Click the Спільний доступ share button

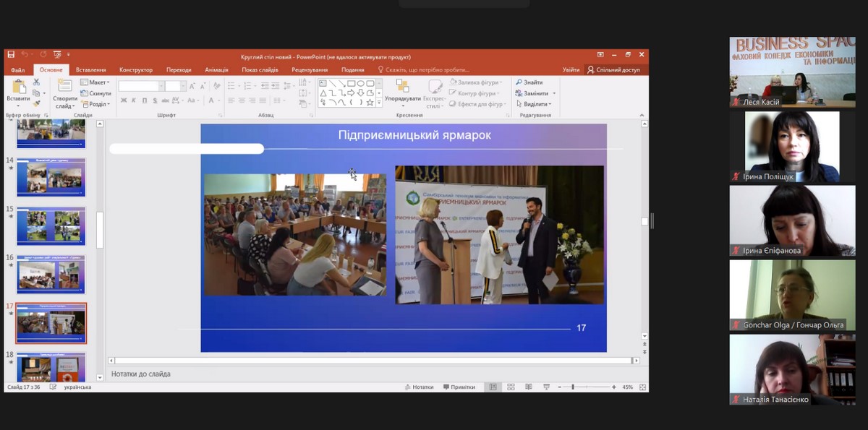pos(613,70)
